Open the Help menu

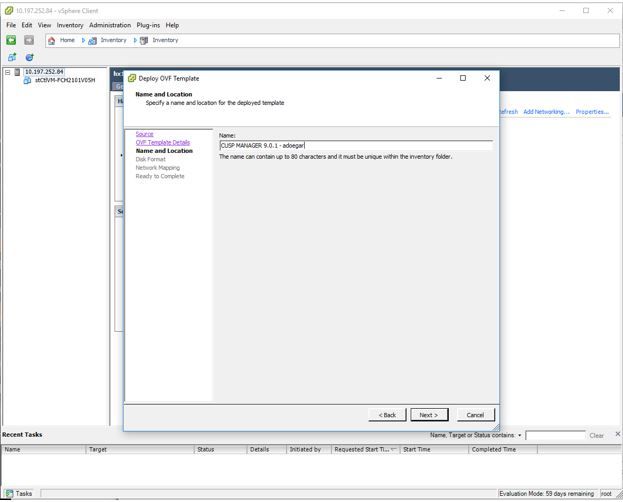(x=172, y=25)
